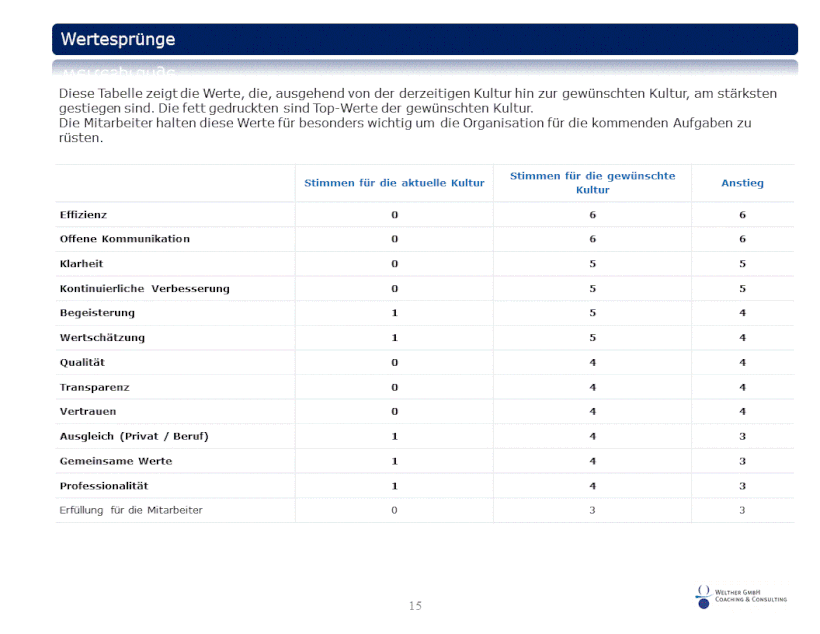Click the Anstieg value in the Professionalität row
This screenshot has height=634, width=820.
742,486
